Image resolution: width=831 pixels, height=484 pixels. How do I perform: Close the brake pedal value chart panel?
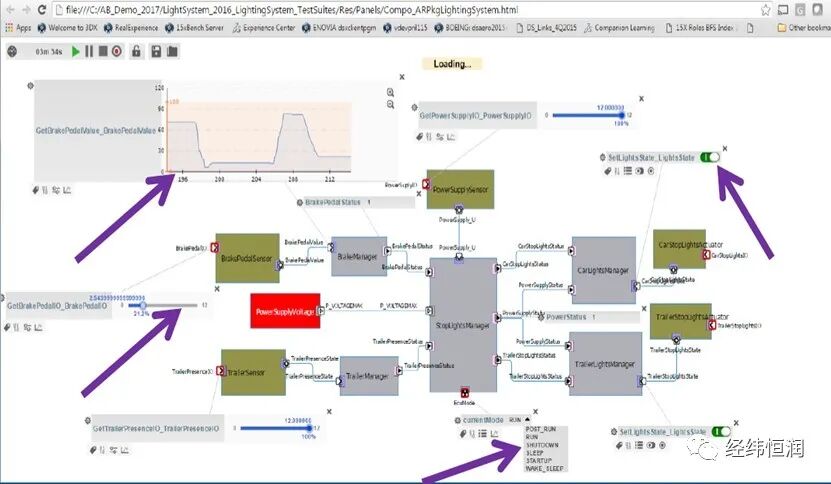point(402,77)
